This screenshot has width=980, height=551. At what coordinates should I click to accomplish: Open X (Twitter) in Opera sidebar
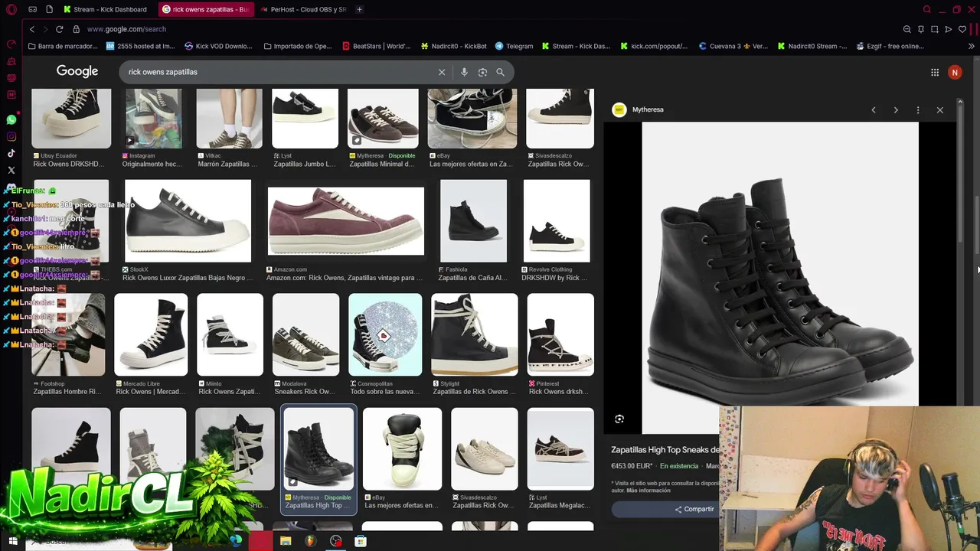[11, 171]
